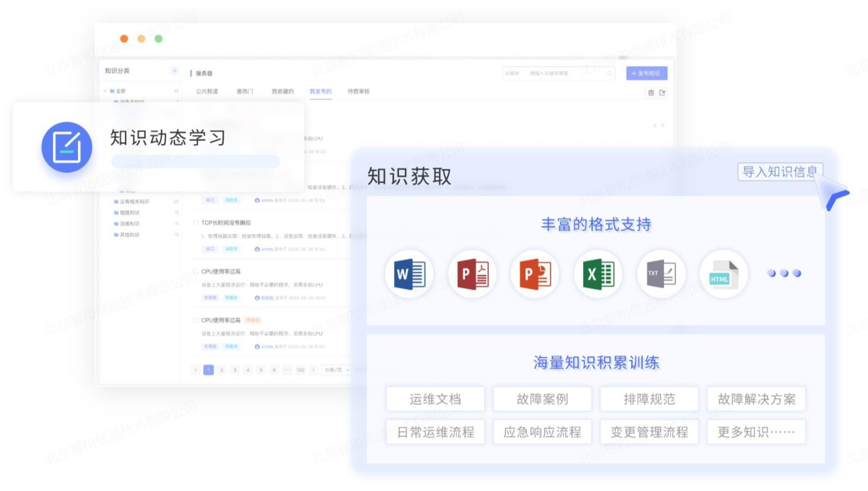The height and width of the screenshot is (491, 868).
Task: Go to page 4 in pagination
Action: pyautogui.click(x=248, y=370)
